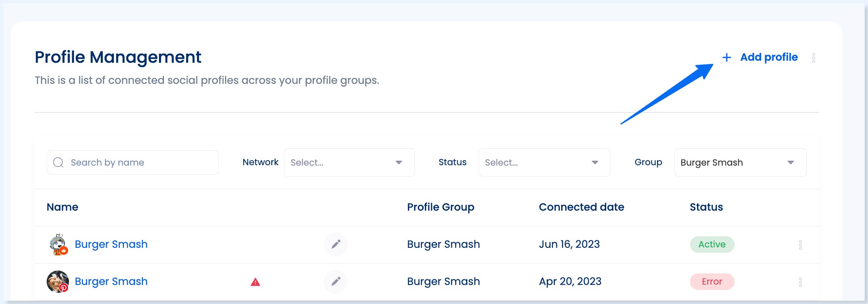
Task: Open the three-dot menu next to Add profile
Action: (x=813, y=58)
